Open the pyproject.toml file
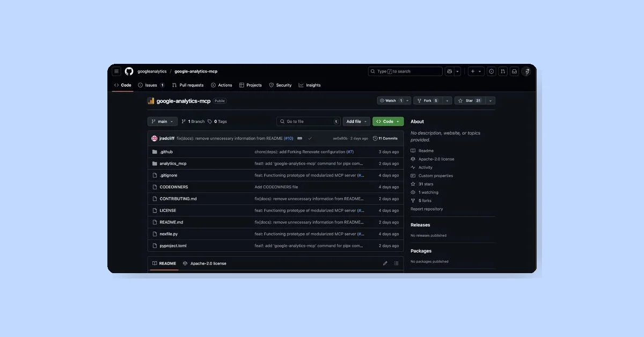The width and height of the screenshot is (644, 337). click(x=173, y=246)
